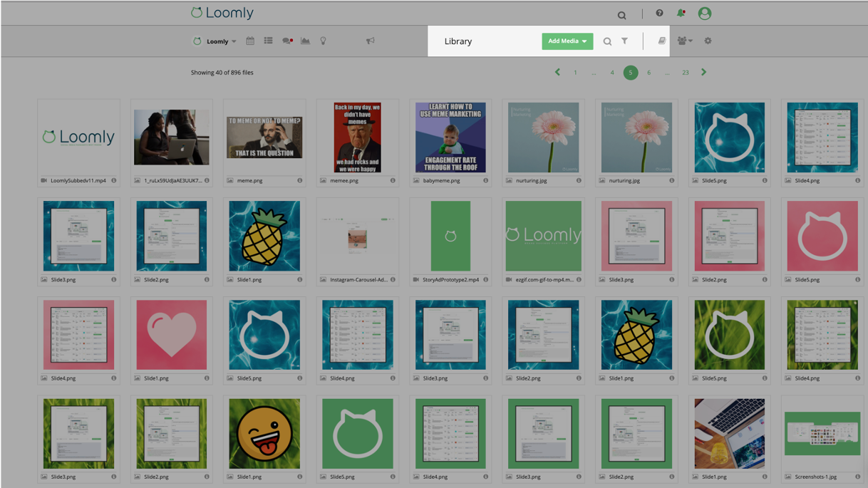This screenshot has width=868, height=488.
Task: Open the calendar settings gear
Action: [x=708, y=41]
